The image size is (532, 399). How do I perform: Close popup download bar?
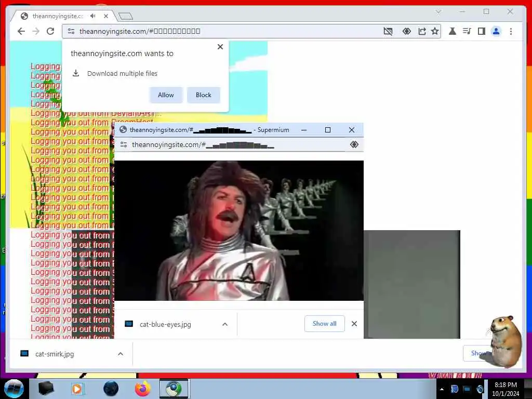pos(354,324)
